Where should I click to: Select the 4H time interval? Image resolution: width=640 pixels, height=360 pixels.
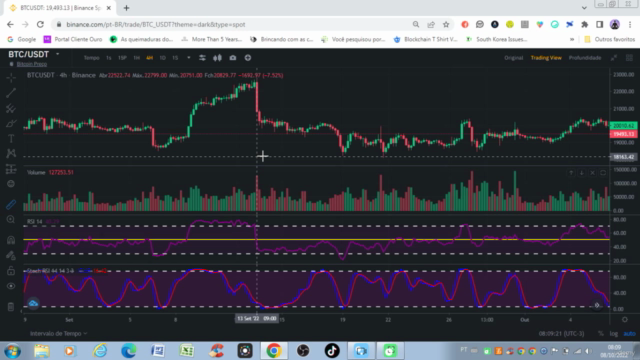[x=149, y=58]
